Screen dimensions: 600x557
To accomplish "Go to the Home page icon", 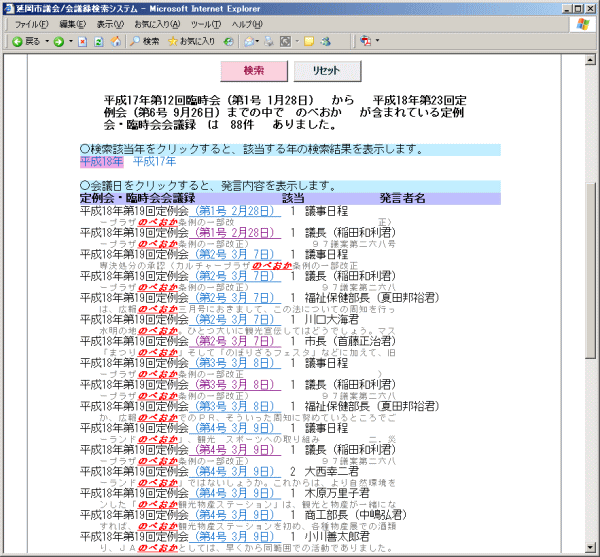I will pos(116,41).
